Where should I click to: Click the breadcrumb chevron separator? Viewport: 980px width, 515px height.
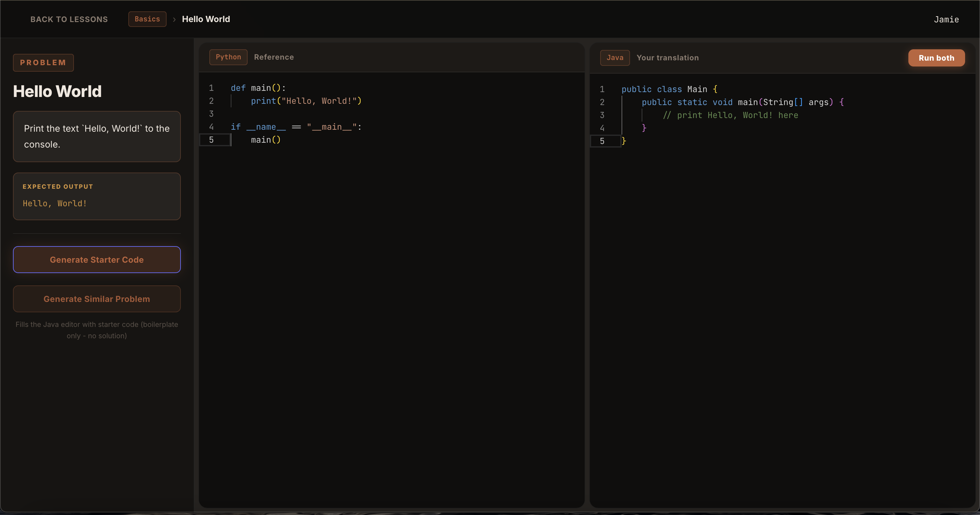[x=174, y=19]
